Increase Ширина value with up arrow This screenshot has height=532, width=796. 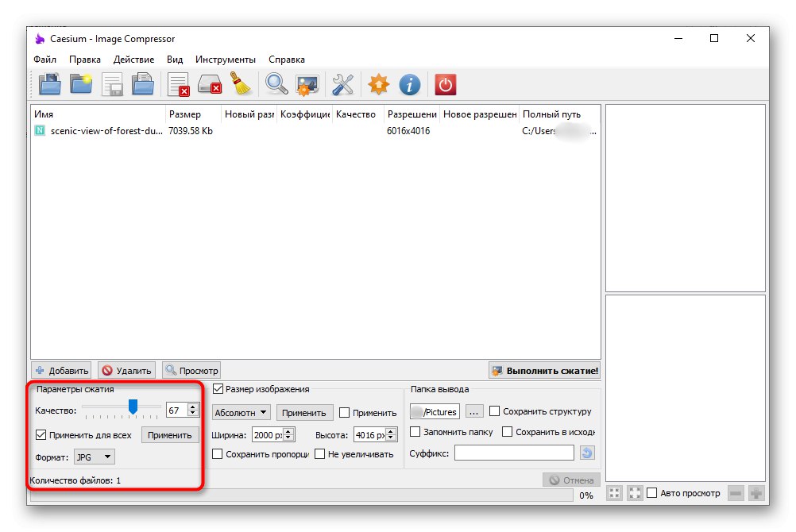(x=288, y=431)
